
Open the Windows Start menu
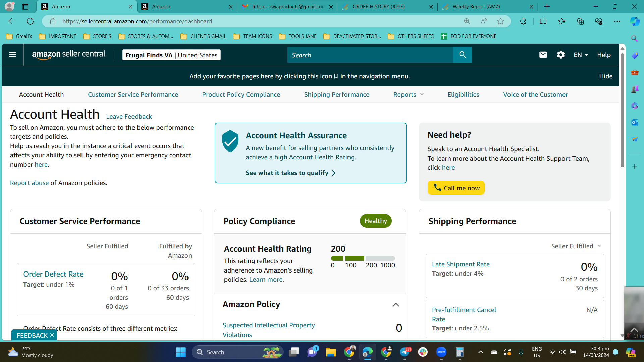(x=181, y=352)
